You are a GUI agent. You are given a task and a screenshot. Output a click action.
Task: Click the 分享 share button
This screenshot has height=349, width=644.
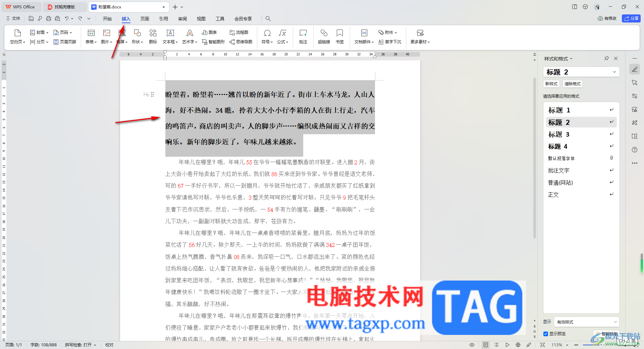[x=631, y=18]
